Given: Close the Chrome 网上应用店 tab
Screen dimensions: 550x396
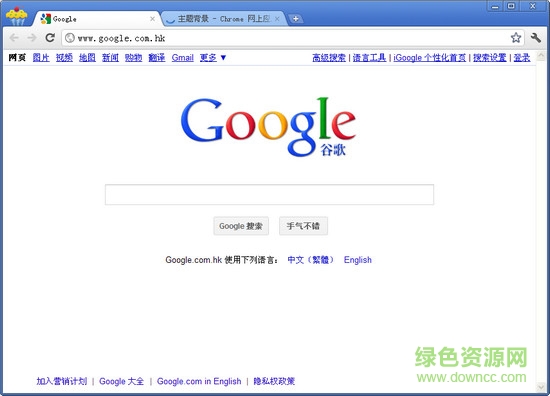Looking at the screenshot, I should click(277, 19).
